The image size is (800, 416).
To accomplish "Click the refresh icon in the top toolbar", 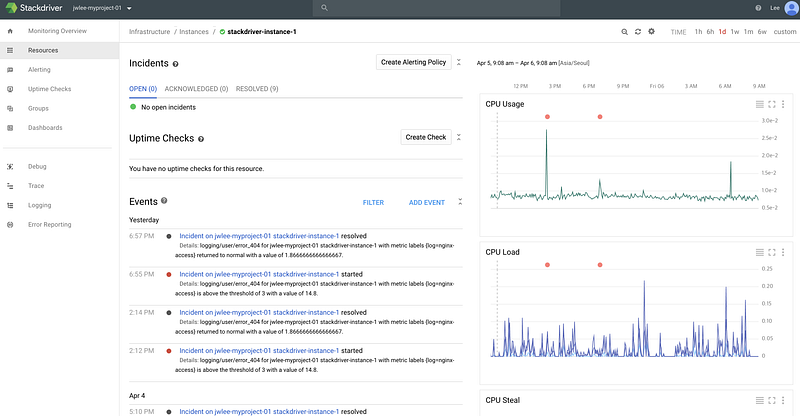I will click(638, 32).
